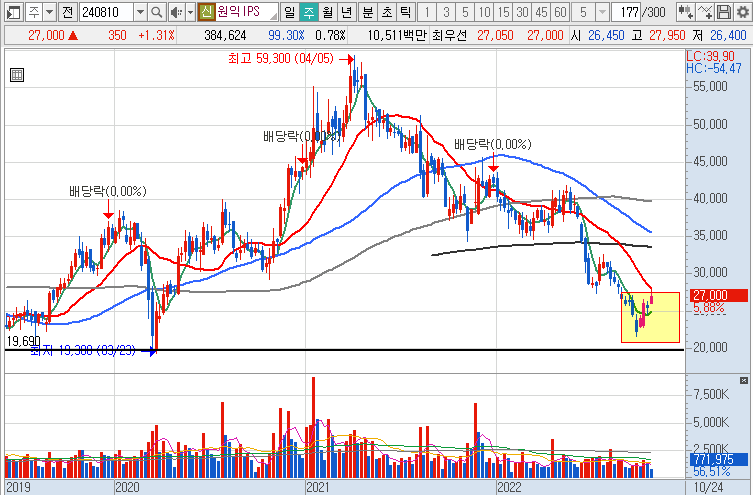Switch to tick (틱) chart
This screenshot has width=753, height=495.
coord(406,12)
